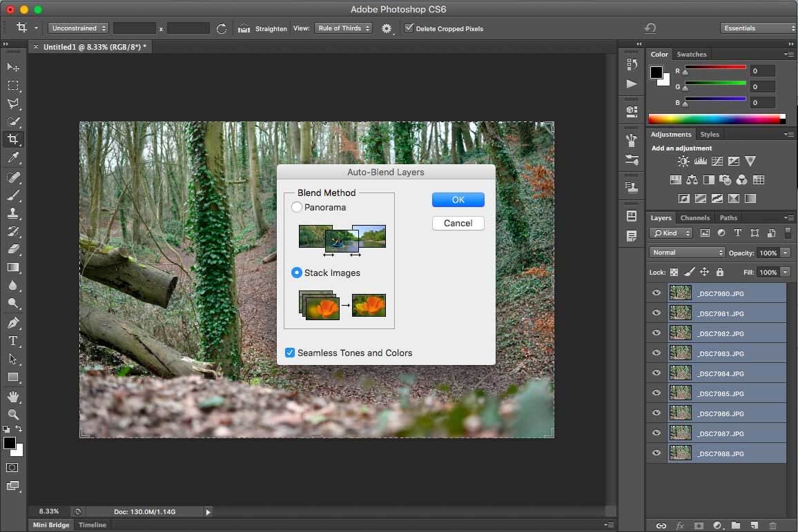Screen dimensions: 798x532
Task: Open the Rule of Thirds view dropdown
Action: [344, 28]
